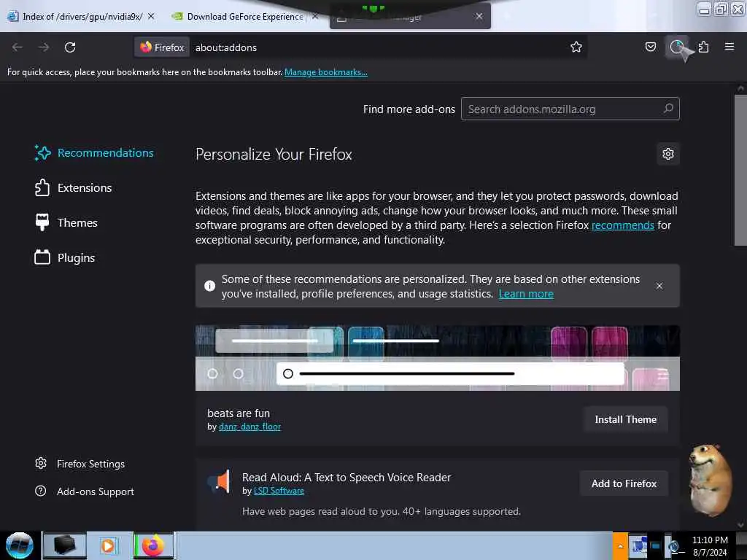Viewport: 747px width, 560px height.
Task: Open the Firefox taskbar icon
Action: [x=153, y=545]
